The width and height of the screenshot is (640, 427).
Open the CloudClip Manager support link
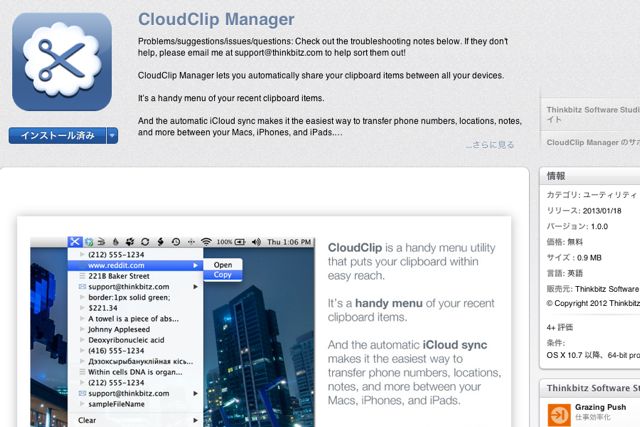pos(593,142)
